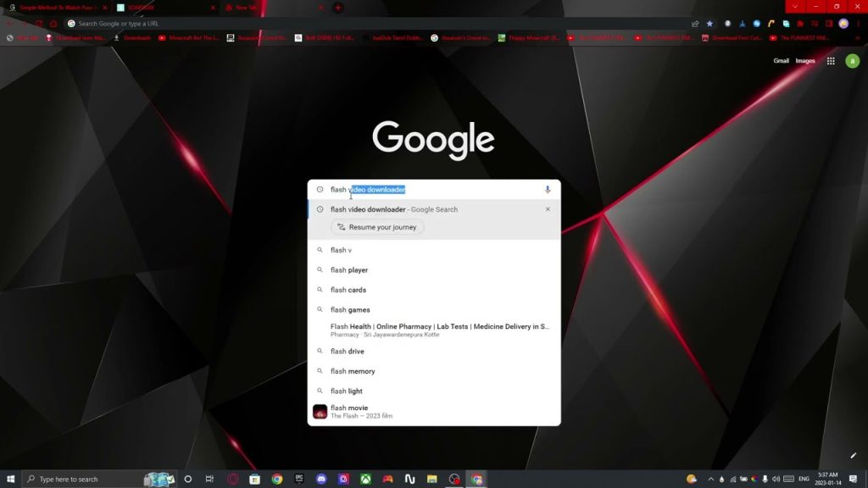Select the 'flash player' suggestion
Viewport: 868px width, 488px height.
[349, 270]
